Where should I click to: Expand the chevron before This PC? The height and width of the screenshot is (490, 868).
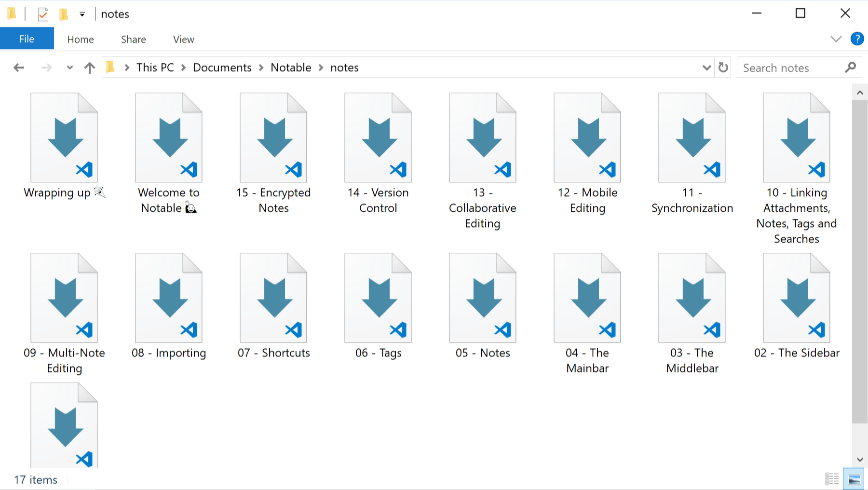[x=127, y=68]
